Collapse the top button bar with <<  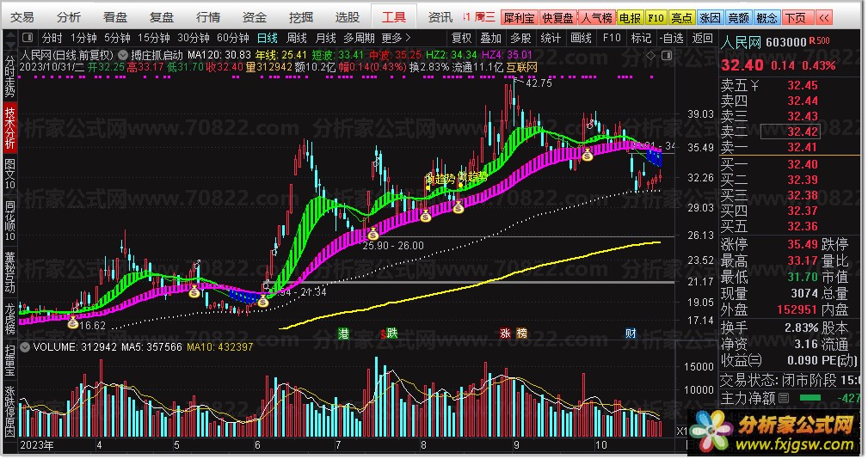point(824,18)
